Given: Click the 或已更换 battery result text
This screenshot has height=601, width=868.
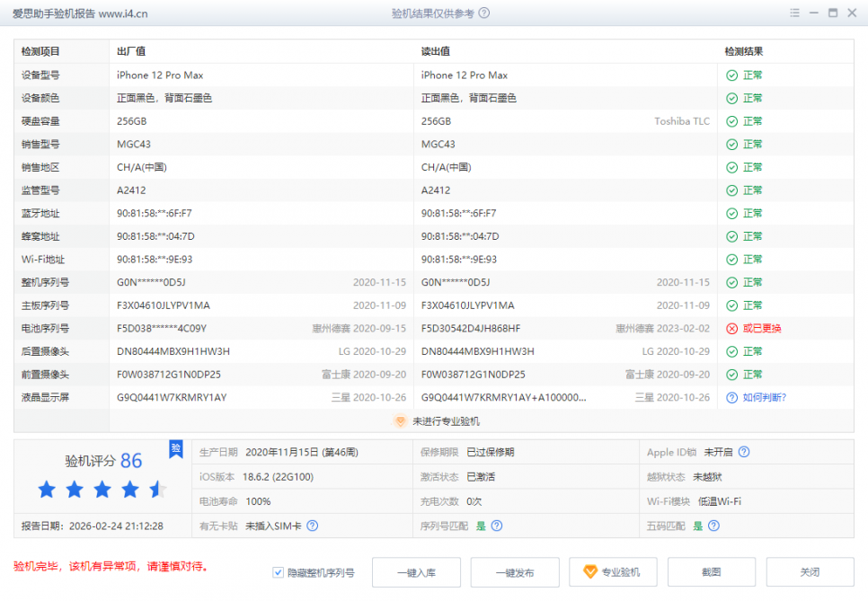Looking at the screenshot, I should pos(762,329).
